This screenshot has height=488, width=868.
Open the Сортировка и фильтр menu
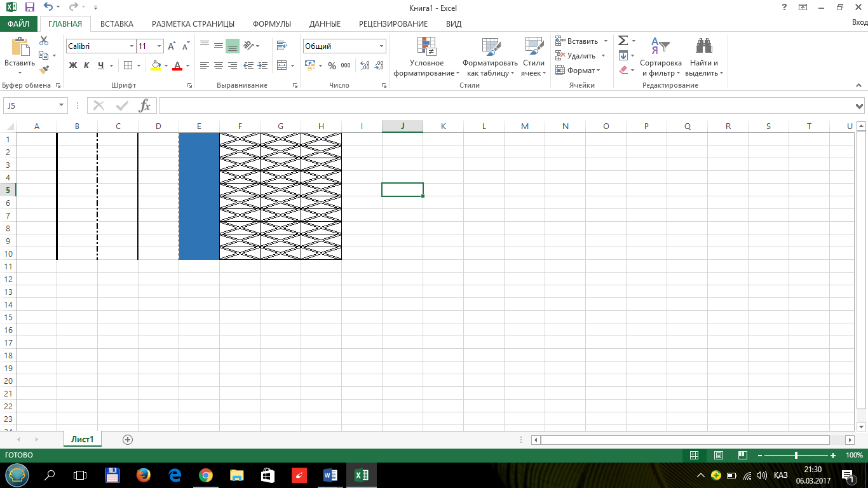(661, 57)
